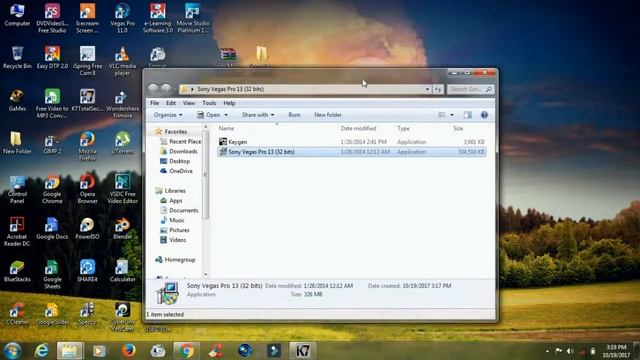This screenshot has height=360, width=640.
Task: Open K7 security from taskbar
Action: pos(302,351)
